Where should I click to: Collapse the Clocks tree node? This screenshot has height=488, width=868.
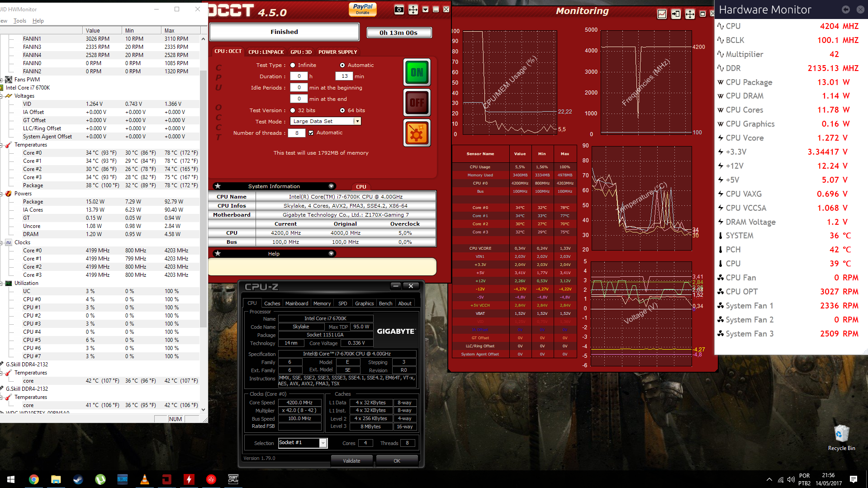pyautogui.click(x=2, y=242)
